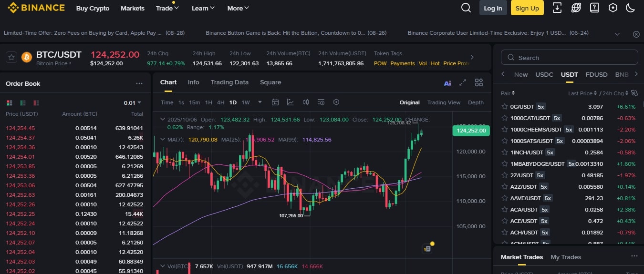The height and width of the screenshot is (274, 644).
Task: Click the hexagon chart settings icon
Action: (336, 102)
